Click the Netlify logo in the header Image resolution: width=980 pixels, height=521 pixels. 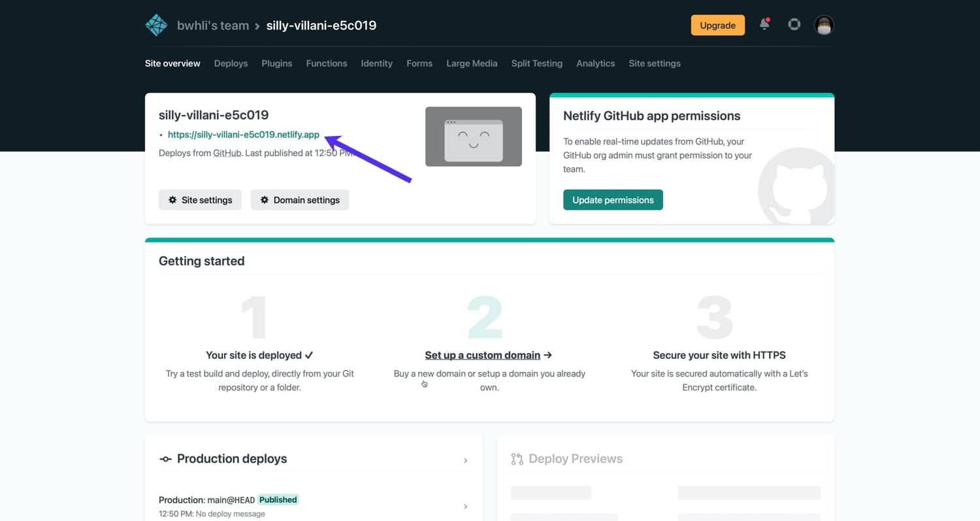coord(155,24)
